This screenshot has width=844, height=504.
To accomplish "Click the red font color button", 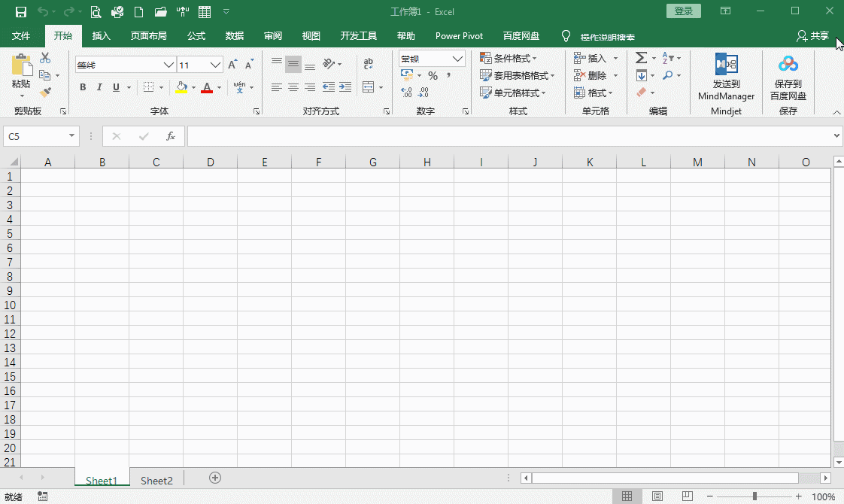I will point(207,87).
